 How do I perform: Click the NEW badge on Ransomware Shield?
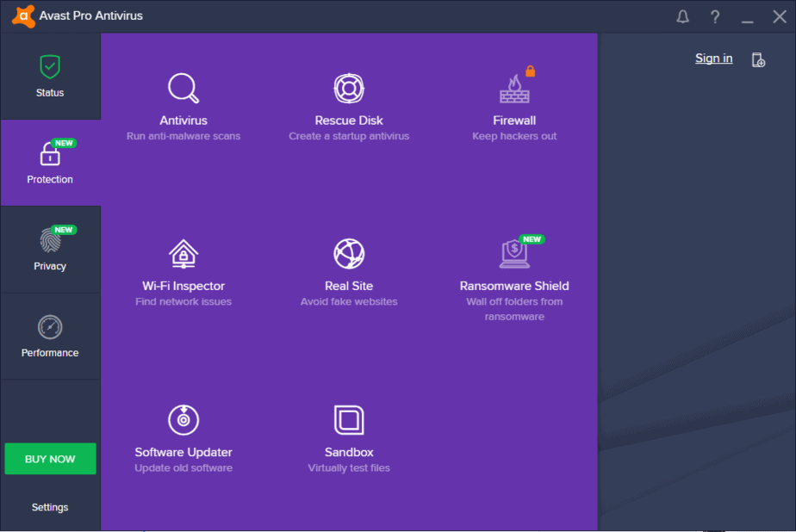(532, 238)
